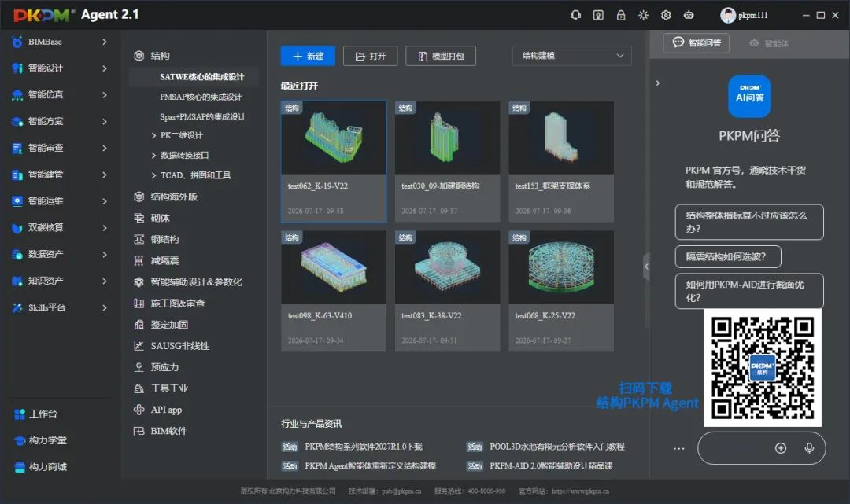The image size is (850, 504).
Task: Expand BIMBase submenu chevron
Action: point(104,42)
